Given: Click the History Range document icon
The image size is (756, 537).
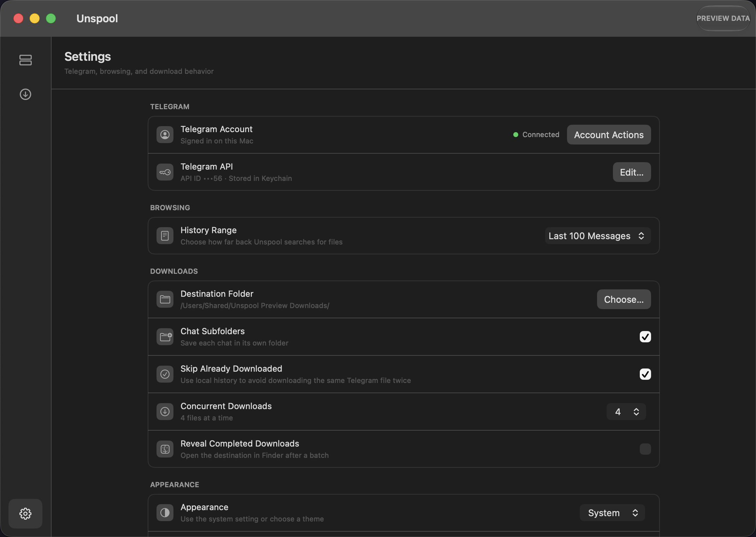Looking at the screenshot, I should (165, 236).
